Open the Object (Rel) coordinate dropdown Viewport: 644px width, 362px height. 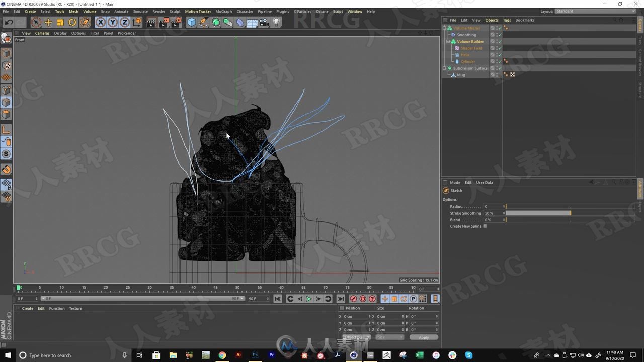click(x=356, y=337)
